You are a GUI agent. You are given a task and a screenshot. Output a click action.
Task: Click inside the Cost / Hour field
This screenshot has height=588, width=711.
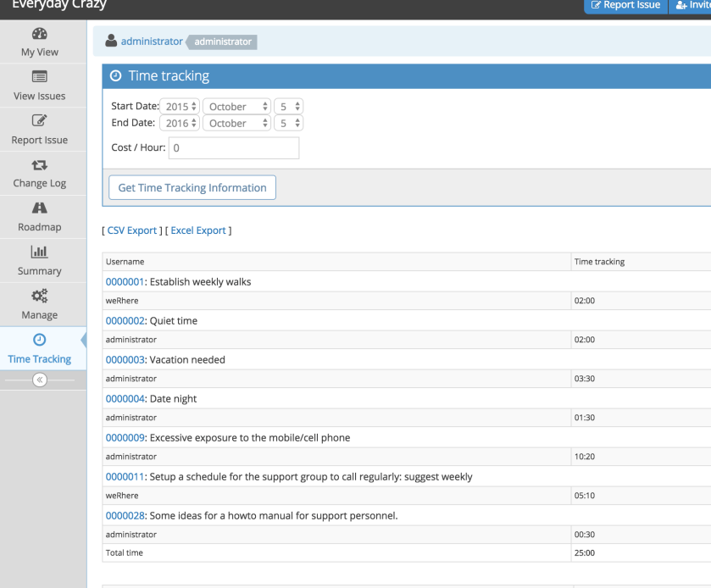[233, 147]
